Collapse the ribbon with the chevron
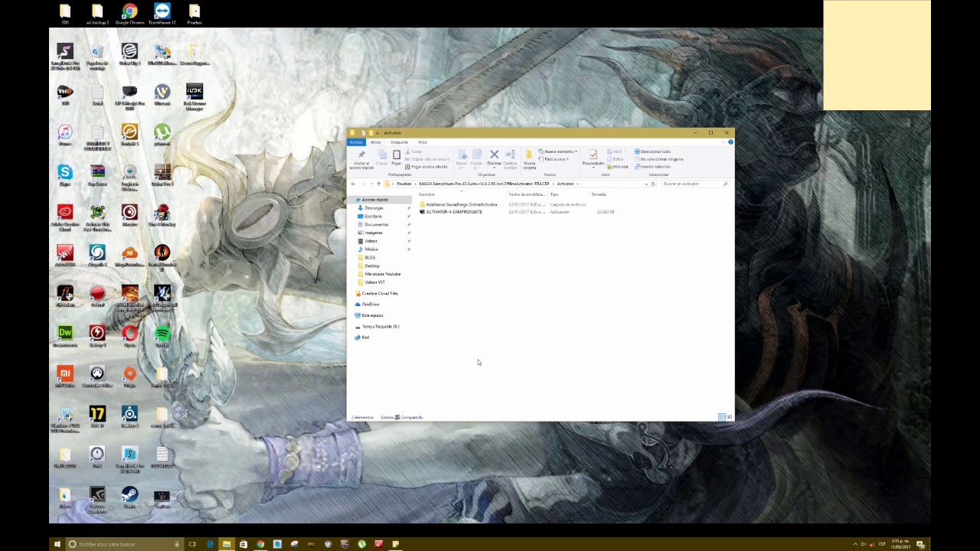 click(x=723, y=142)
